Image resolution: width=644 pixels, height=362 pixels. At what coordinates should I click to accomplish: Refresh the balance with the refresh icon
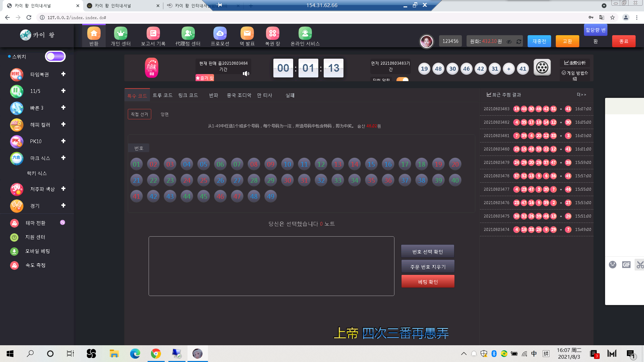(x=519, y=42)
